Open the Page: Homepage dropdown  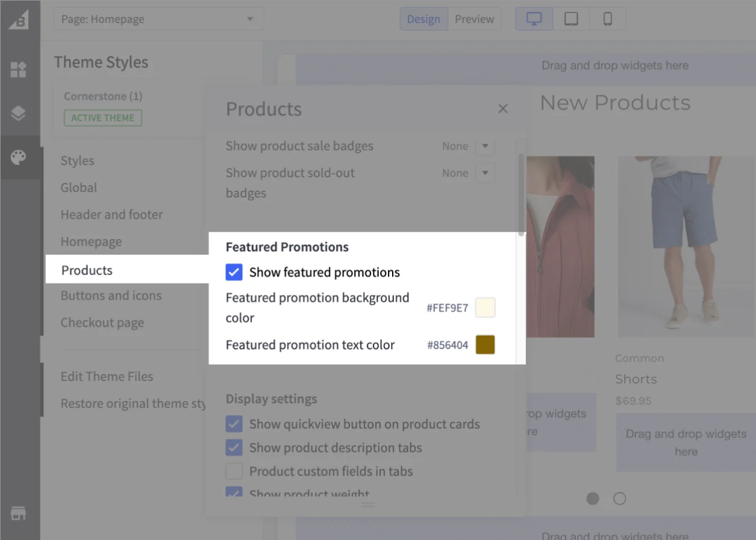click(159, 19)
